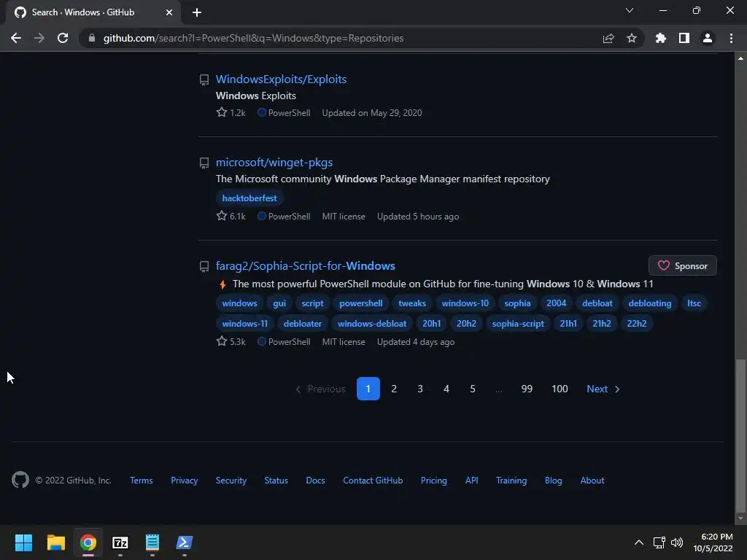Expand the tab search chevron
The image size is (747, 560).
point(630,10)
